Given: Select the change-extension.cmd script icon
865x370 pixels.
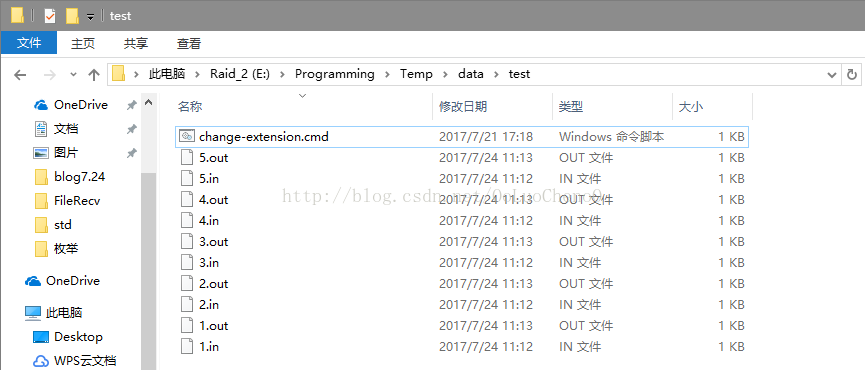Looking at the screenshot, I should click(x=187, y=136).
